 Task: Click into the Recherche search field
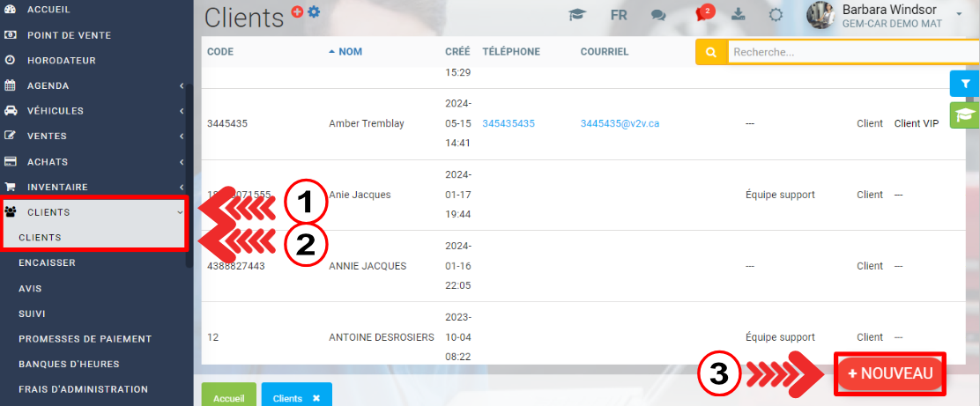pos(850,52)
